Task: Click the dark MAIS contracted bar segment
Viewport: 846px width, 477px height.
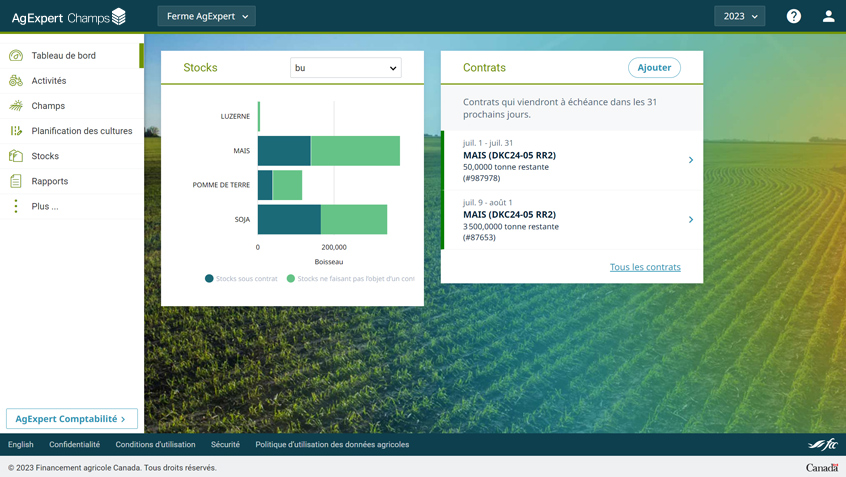Action: coord(284,151)
